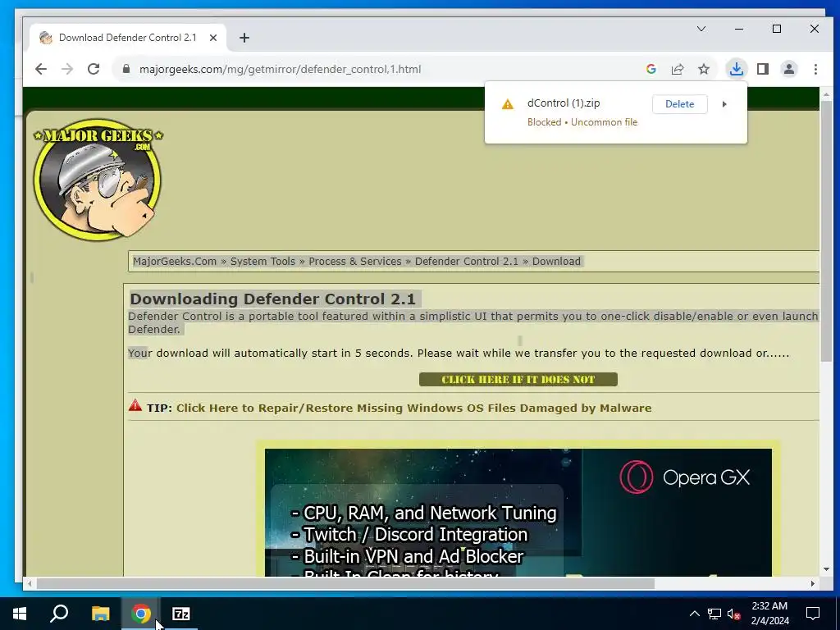
Task: Bookmark this page with the star icon
Action: click(704, 69)
